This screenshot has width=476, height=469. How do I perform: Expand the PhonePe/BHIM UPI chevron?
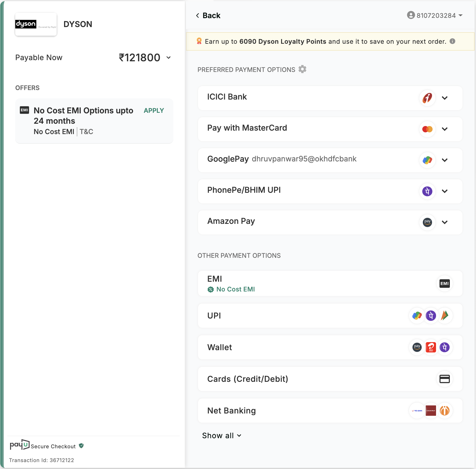pos(445,191)
